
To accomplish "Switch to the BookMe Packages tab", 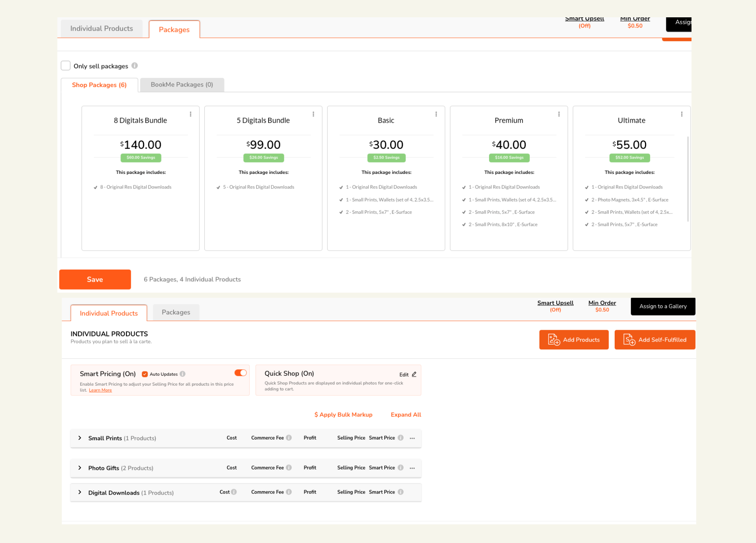I will (x=182, y=85).
